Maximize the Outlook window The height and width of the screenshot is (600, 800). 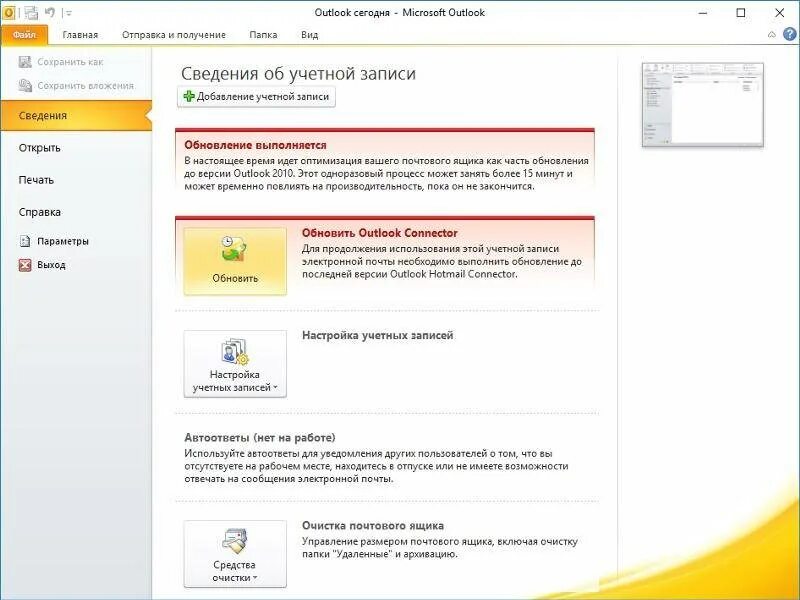pyautogui.click(x=741, y=13)
